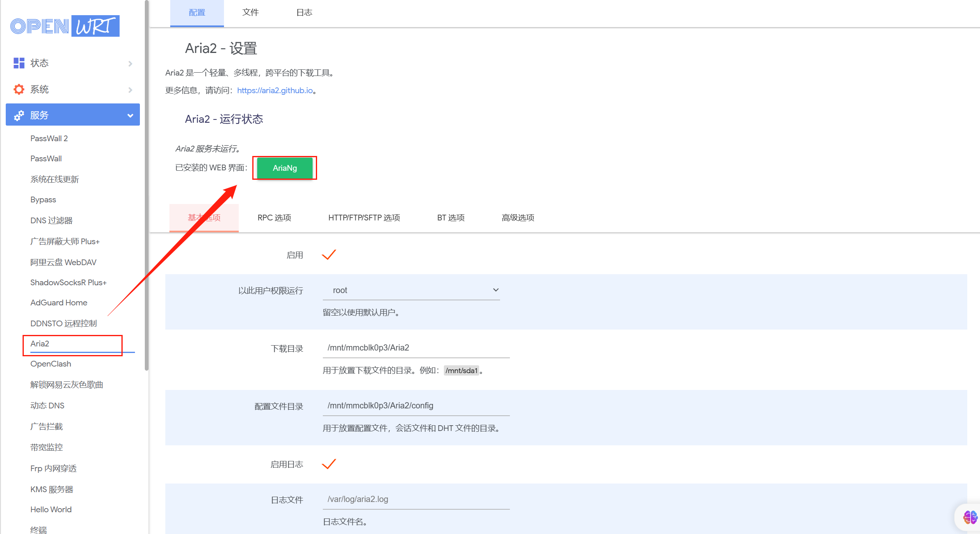The width and height of the screenshot is (980, 534).
Task: Click the status dashboard grid icon
Action: 19,63
